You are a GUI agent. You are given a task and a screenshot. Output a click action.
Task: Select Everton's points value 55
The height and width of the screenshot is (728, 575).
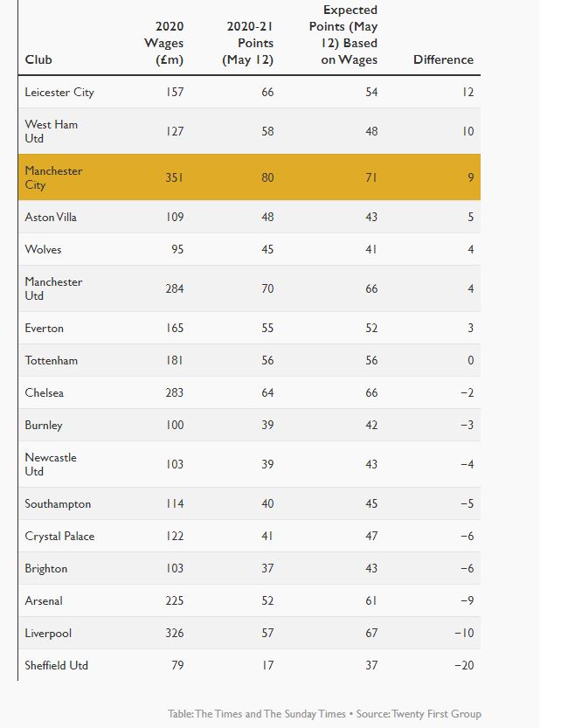267,329
